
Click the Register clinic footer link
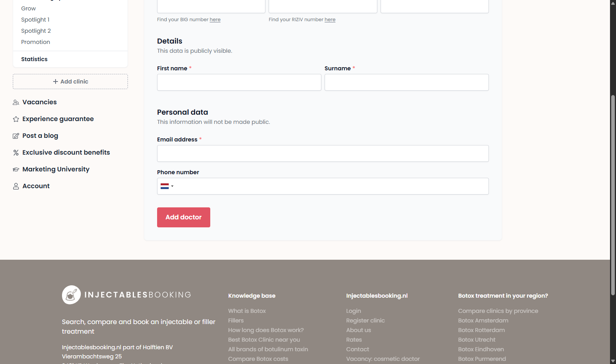point(365,320)
